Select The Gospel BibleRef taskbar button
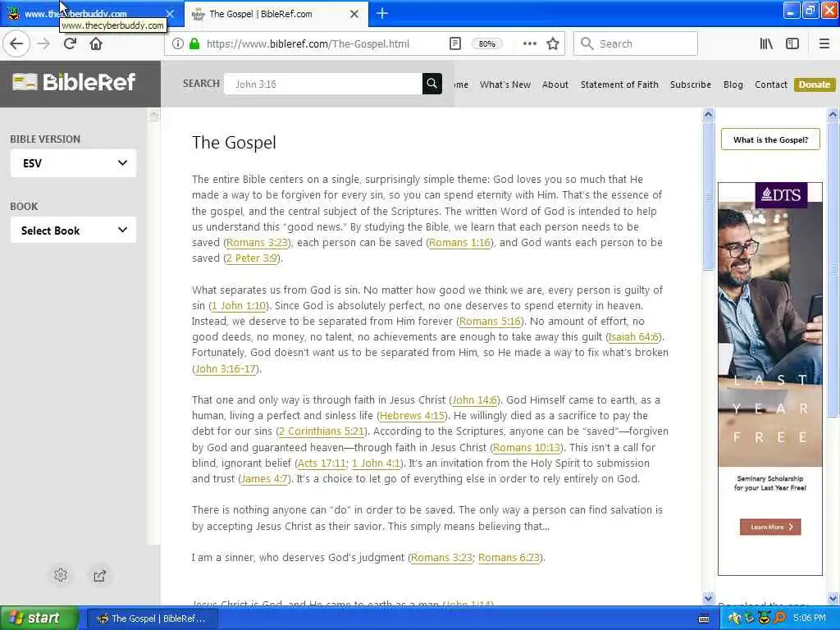Viewport: 840px width, 630px height. click(x=153, y=619)
